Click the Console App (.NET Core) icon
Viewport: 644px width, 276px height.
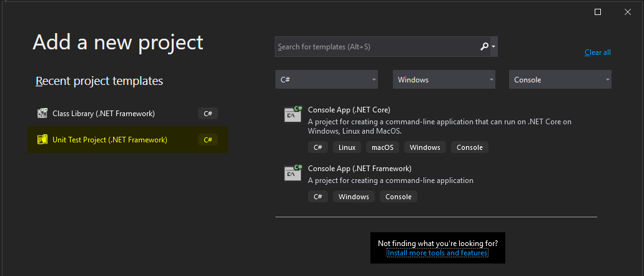pos(293,114)
